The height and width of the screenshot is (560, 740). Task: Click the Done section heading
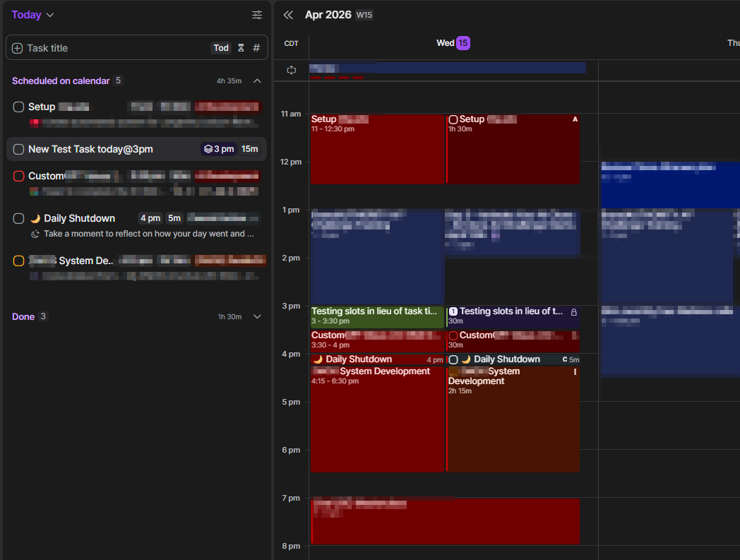point(23,316)
